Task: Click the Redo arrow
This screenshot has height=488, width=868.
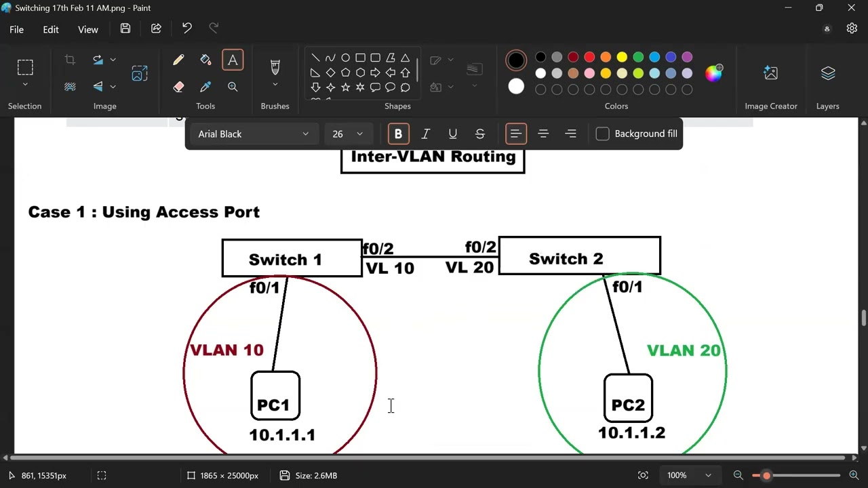Action: tap(214, 28)
